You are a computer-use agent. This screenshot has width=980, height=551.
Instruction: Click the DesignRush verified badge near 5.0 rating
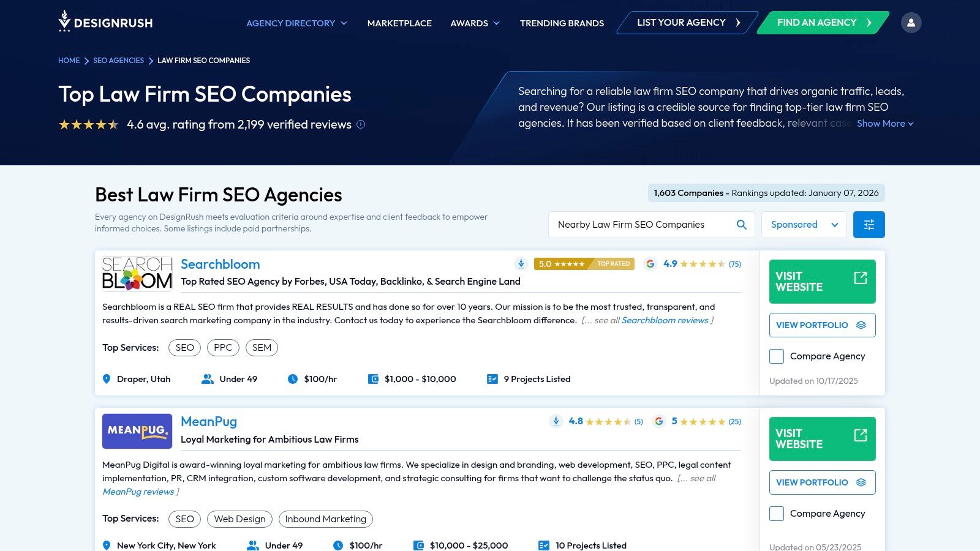pyautogui.click(x=521, y=263)
